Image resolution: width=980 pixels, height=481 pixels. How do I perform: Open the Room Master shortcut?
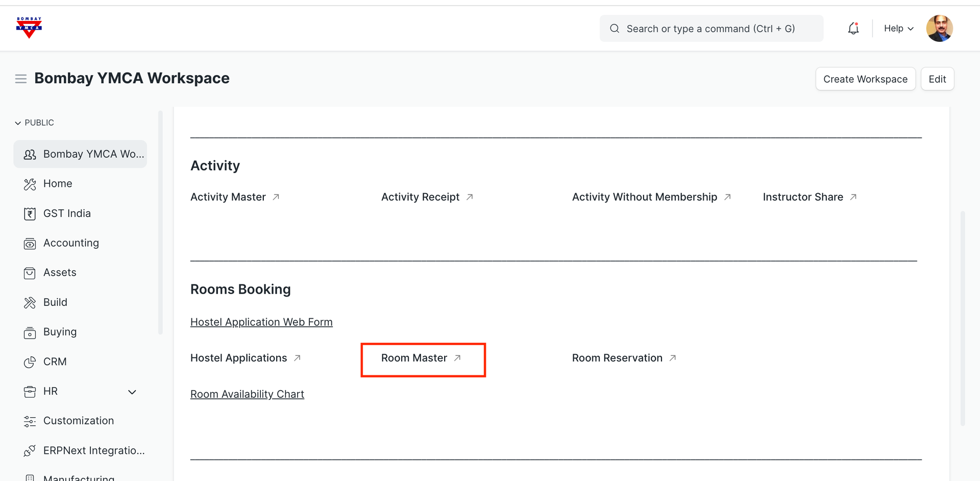(414, 358)
